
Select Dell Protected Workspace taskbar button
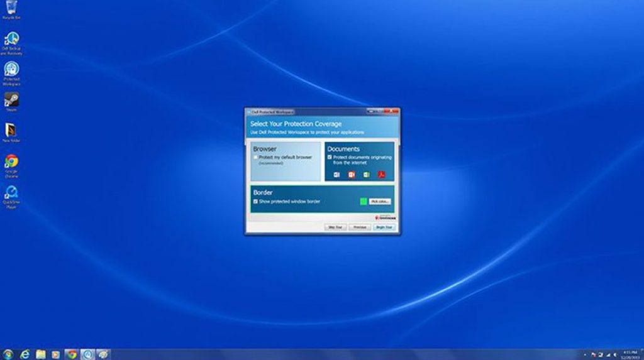87,354
